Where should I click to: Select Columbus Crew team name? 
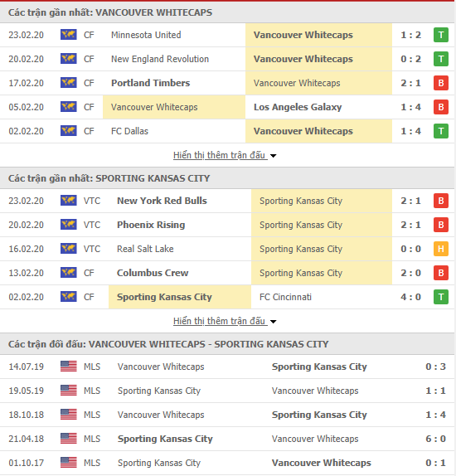click(153, 273)
